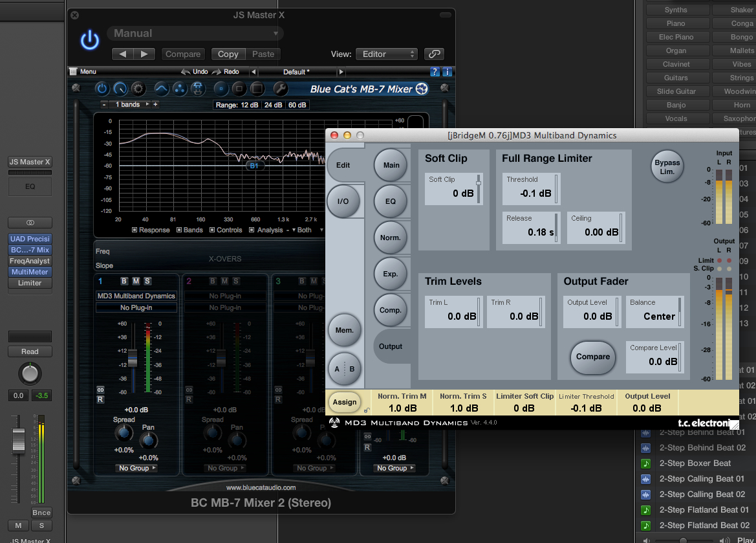Open the View Editor dropdown
This screenshot has width=756, height=543.
(387, 54)
